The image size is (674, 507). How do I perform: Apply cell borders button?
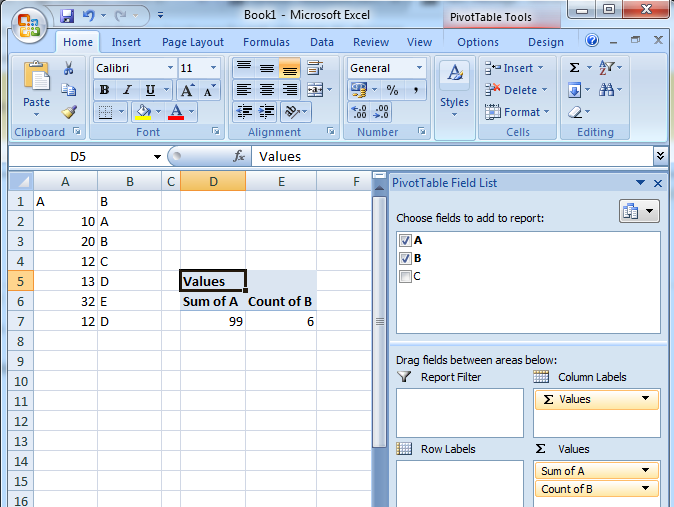[105, 112]
